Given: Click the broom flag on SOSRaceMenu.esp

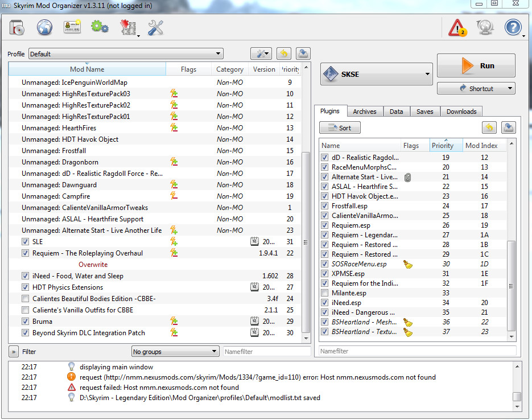Looking at the screenshot, I should point(408,264).
